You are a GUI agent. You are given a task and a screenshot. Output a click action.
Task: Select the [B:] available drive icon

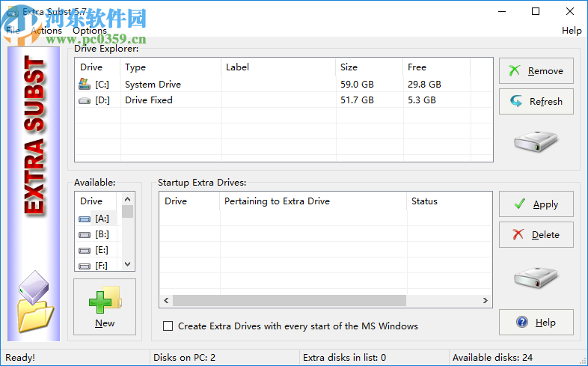[x=85, y=235]
